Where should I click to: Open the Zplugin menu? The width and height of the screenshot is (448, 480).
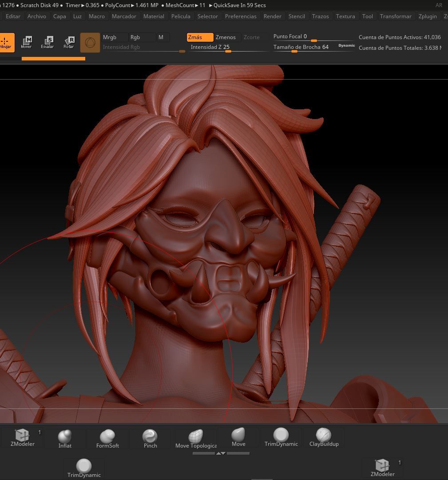pyautogui.click(x=428, y=16)
